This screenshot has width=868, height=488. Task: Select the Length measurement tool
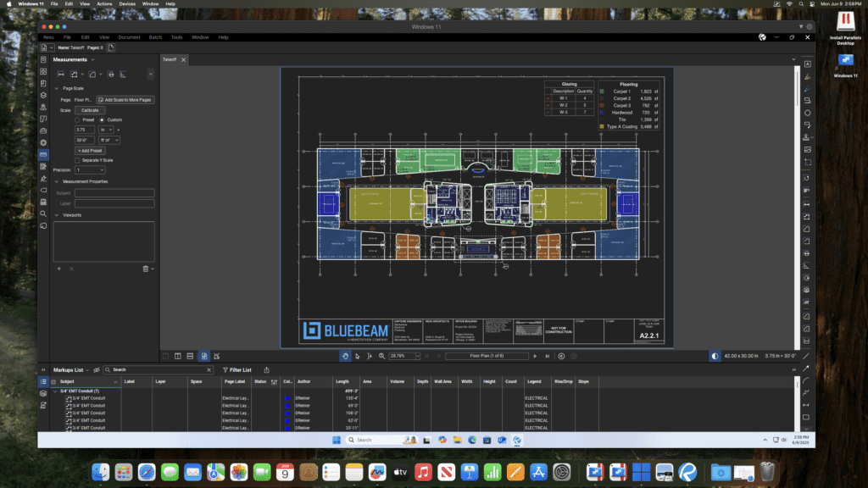(62, 75)
